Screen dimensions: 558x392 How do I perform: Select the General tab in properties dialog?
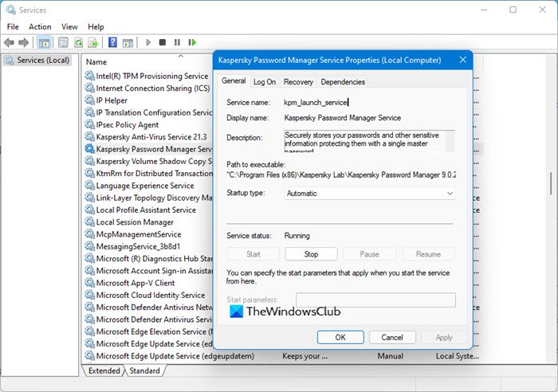tap(234, 80)
